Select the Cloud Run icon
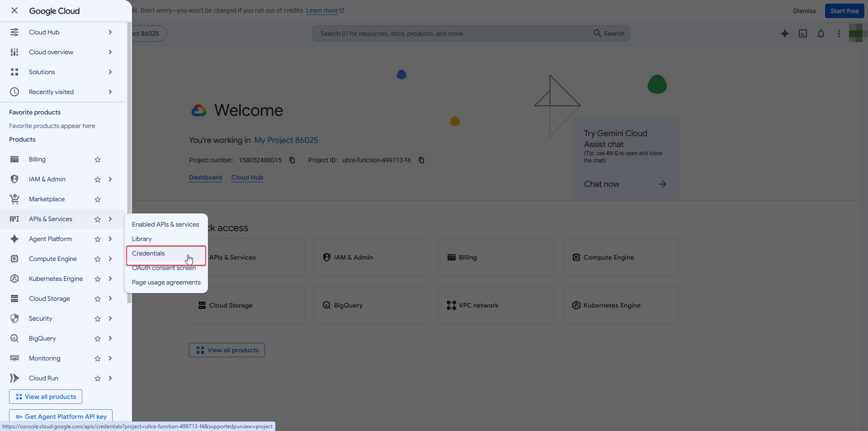Viewport: 868px width, 431px height. click(x=14, y=378)
